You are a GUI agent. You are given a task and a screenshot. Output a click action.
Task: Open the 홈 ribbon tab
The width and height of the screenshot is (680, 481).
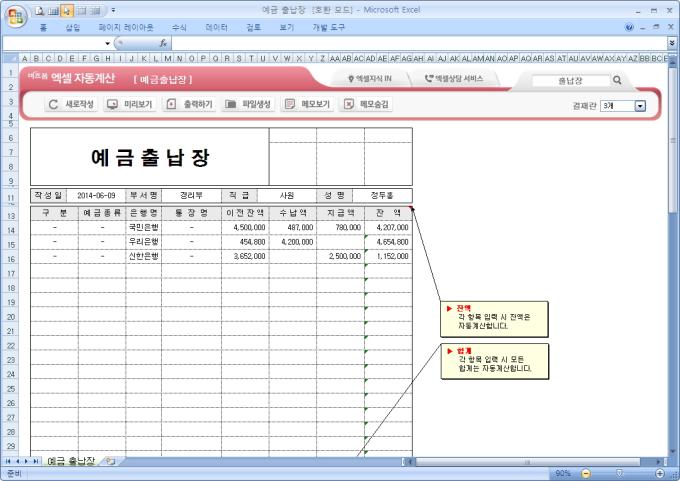coord(43,28)
